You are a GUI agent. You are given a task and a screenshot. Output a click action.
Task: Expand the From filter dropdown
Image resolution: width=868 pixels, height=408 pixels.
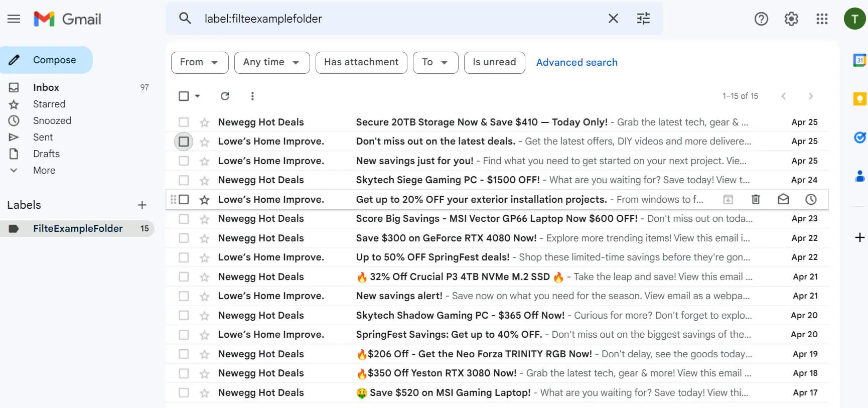tap(200, 62)
